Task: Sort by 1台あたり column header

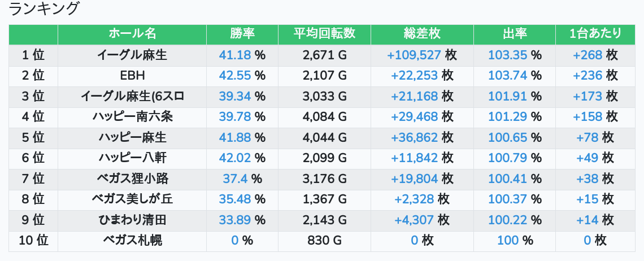Action: tap(595, 34)
